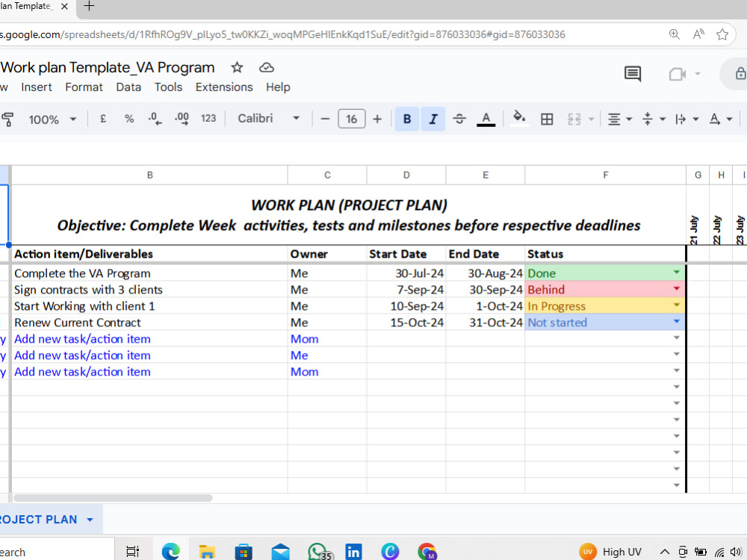Viewport: 747px width, 560px height.
Task: Open Microsoft Edge from taskbar
Action: coord(170,552)
